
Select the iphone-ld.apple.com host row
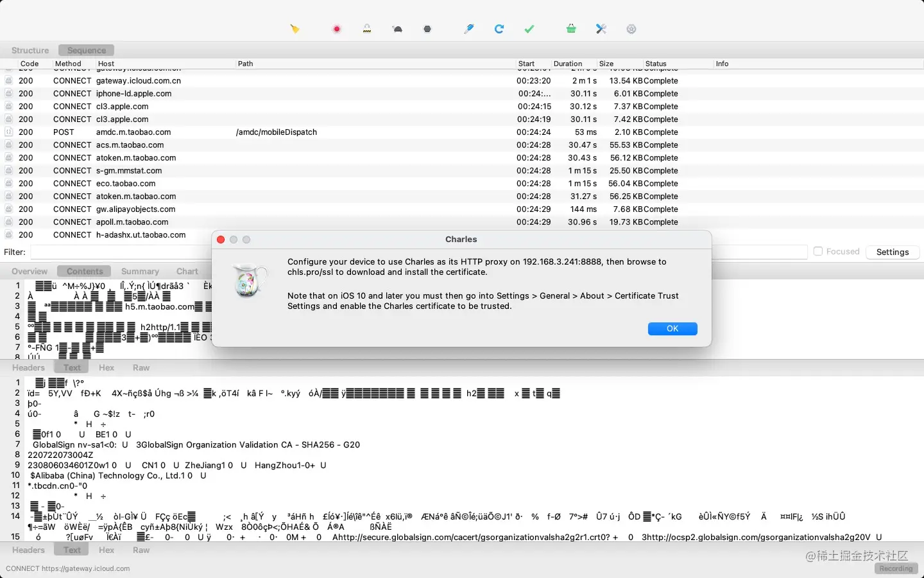click(x=134, y=94)
